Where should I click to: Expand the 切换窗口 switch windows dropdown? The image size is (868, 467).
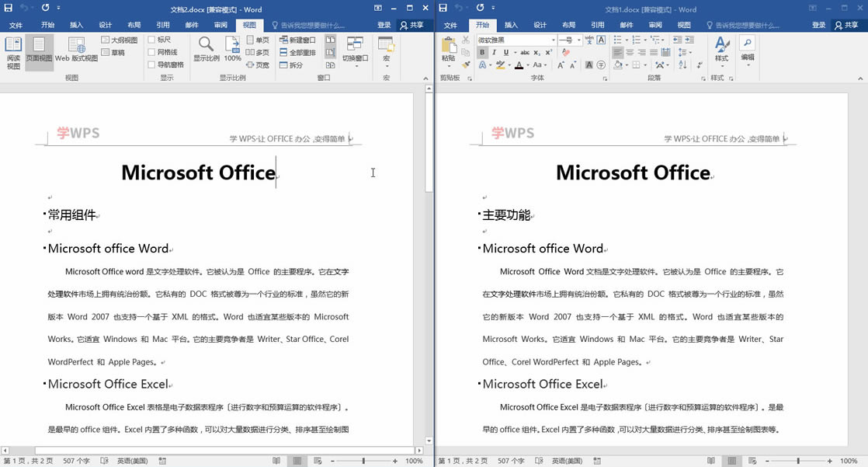(x=356, y=51)
